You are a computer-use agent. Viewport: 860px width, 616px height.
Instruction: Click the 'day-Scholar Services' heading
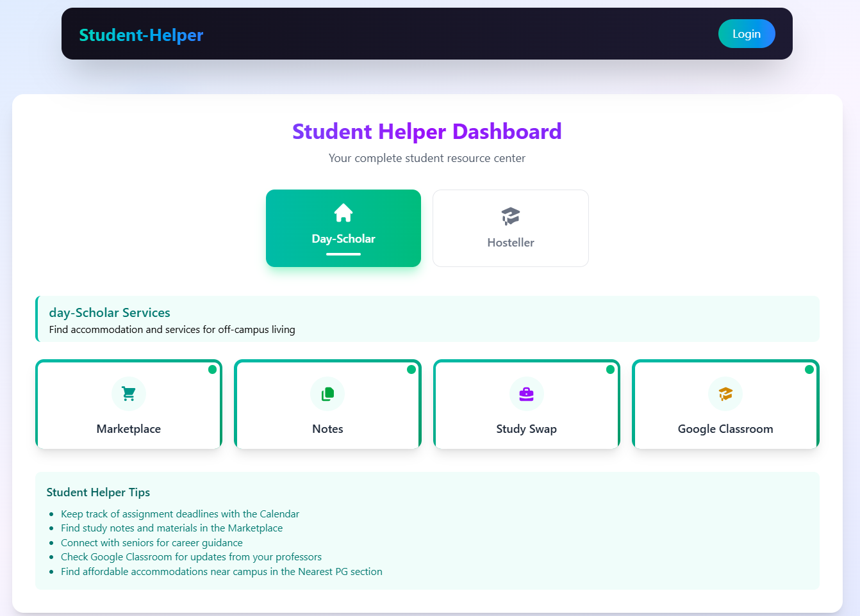click(x=110, y=312)
